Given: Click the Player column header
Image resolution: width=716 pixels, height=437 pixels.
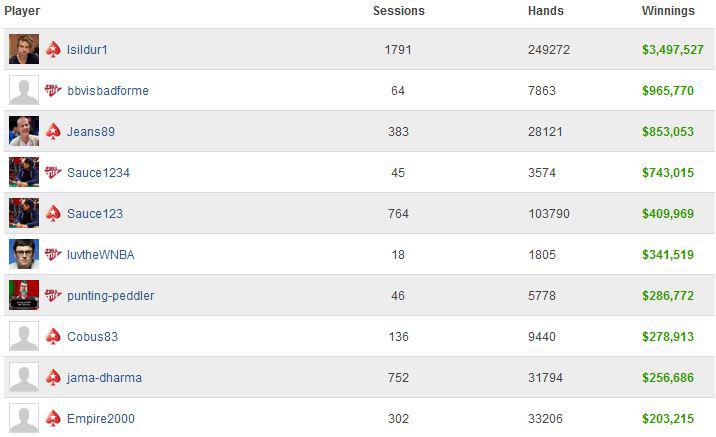Looking at the screenshot, I should click(x=22, y=11).
